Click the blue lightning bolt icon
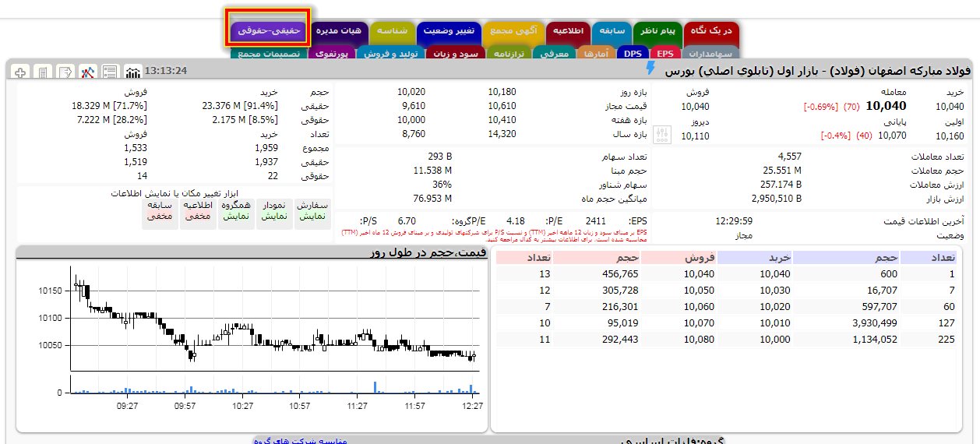The width and height of the screenshot is (980, 444). pyautogui.click(x=650, y=69)
